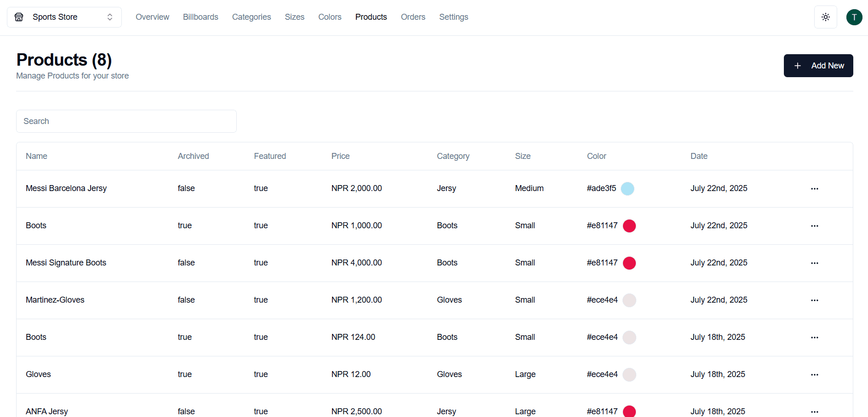Open the Sports Store switcher dropdown

pos(64,17)
